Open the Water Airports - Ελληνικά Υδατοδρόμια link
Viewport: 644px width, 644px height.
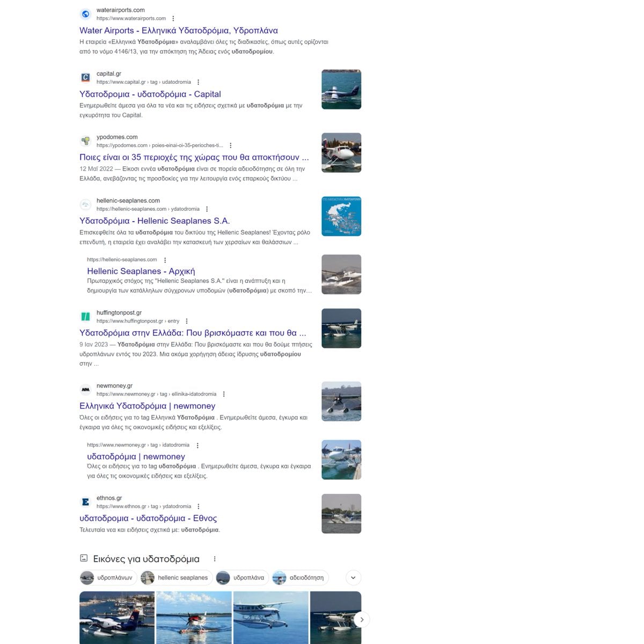pos(179,31)
